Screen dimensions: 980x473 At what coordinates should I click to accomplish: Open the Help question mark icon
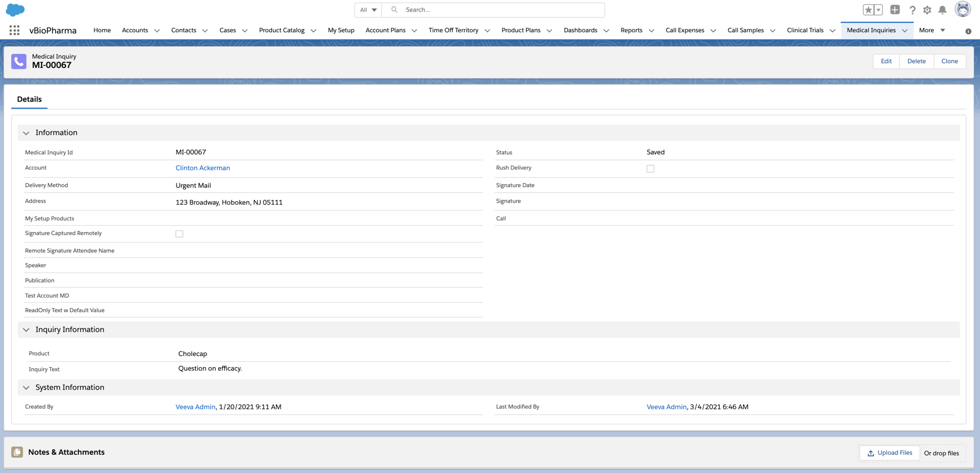click(x=912, y=10)
